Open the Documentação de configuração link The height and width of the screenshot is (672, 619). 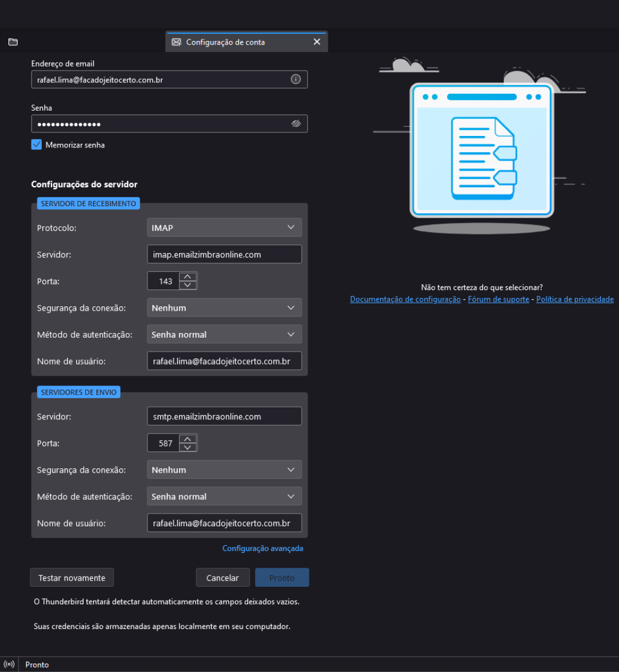405,299
